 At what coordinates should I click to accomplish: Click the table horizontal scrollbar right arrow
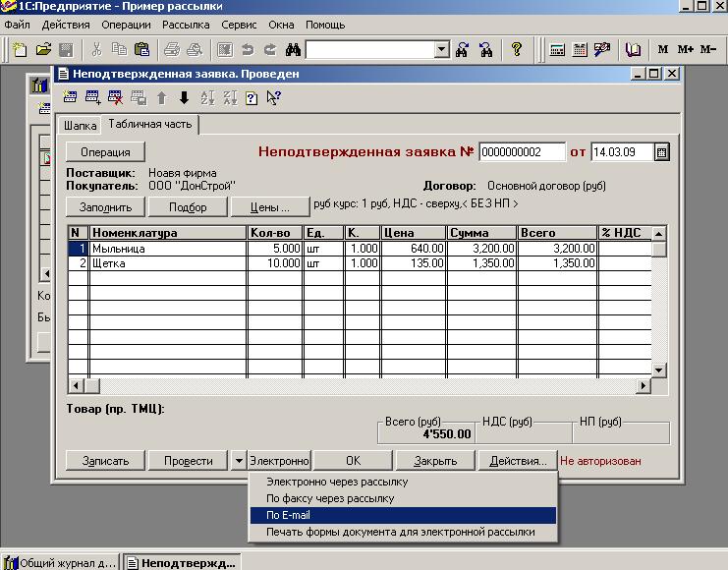click(x=644, y=385)
